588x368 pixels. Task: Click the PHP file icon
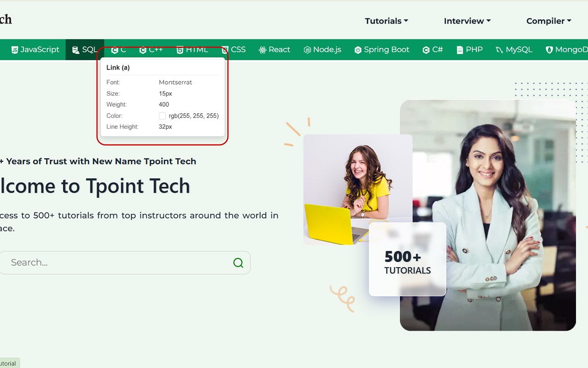(460, 50)
